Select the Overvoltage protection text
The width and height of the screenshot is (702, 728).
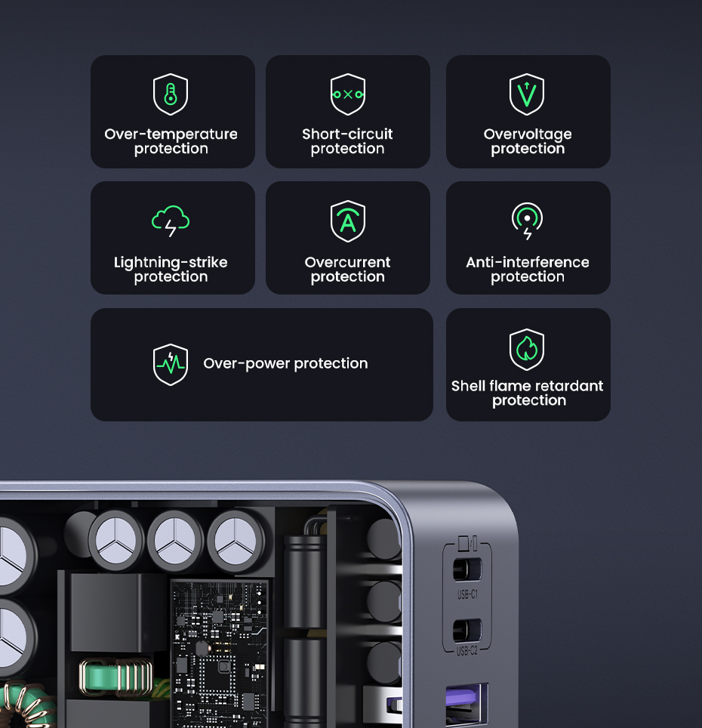point(528,141)
